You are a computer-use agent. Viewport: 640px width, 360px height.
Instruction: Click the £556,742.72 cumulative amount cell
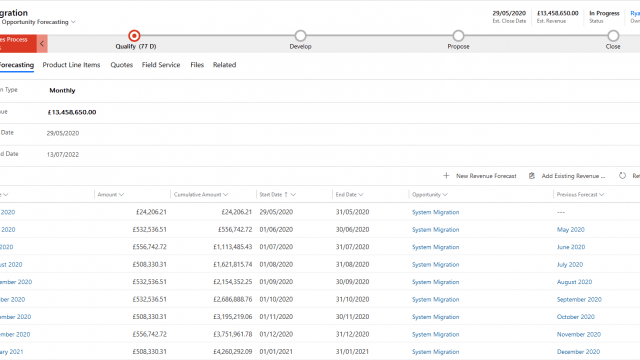coord(235,230)
